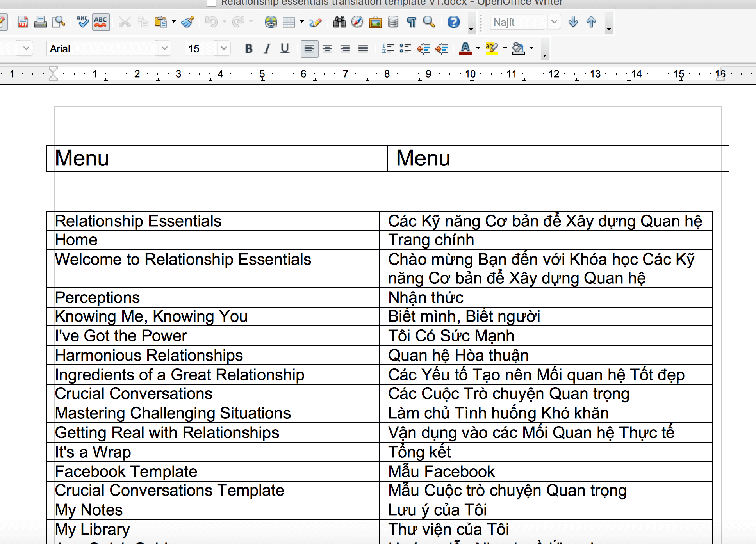Image resolution: width=756 pixels, height=544 pixels.
Task: Toggle bold formatting
Action: [249, 49]
